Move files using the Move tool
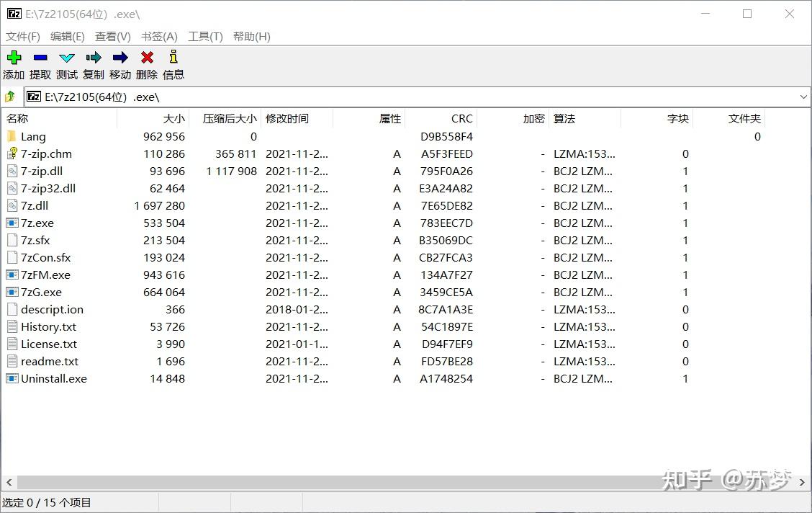 point(120,64)
